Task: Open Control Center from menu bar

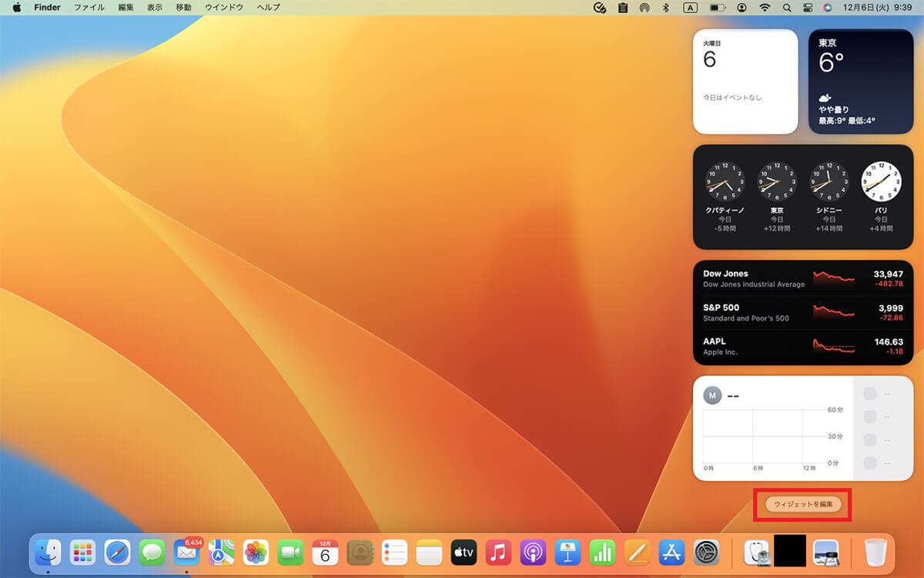Action: (x=808, y=7)
